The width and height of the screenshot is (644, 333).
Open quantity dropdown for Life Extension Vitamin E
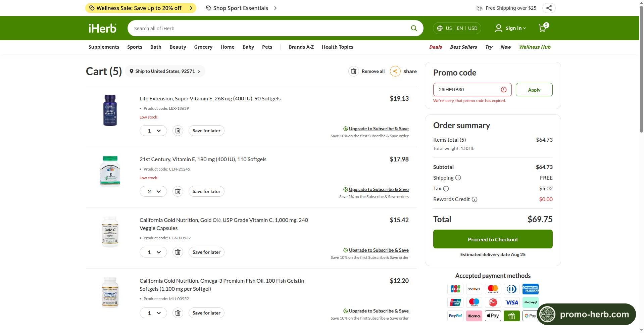pyautogui.click(x=153, y=131)
